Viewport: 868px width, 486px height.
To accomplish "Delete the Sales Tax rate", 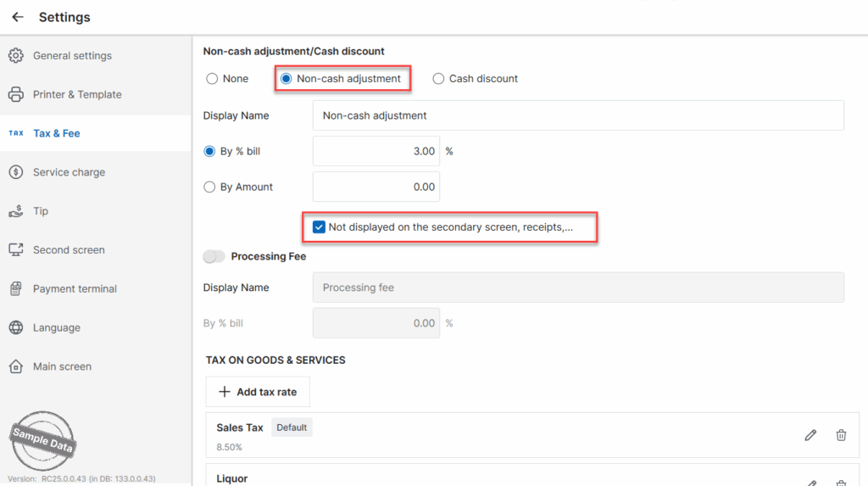I will click(x=841, y=435).
